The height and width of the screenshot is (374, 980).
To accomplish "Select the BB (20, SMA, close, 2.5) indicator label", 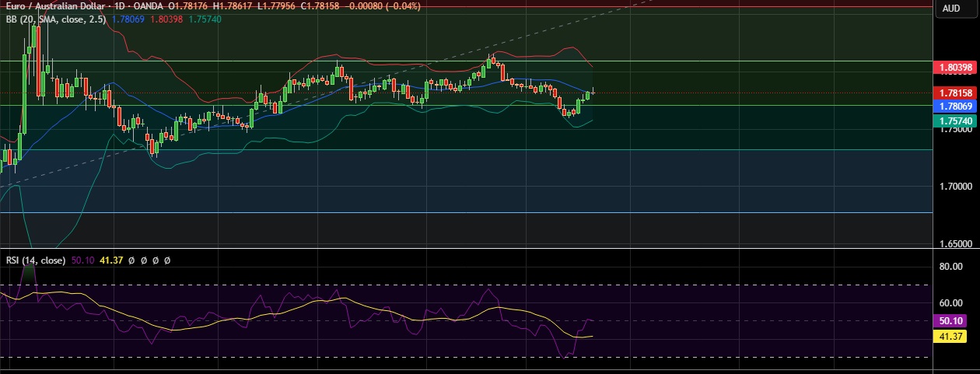I will [x=55, y=19].
